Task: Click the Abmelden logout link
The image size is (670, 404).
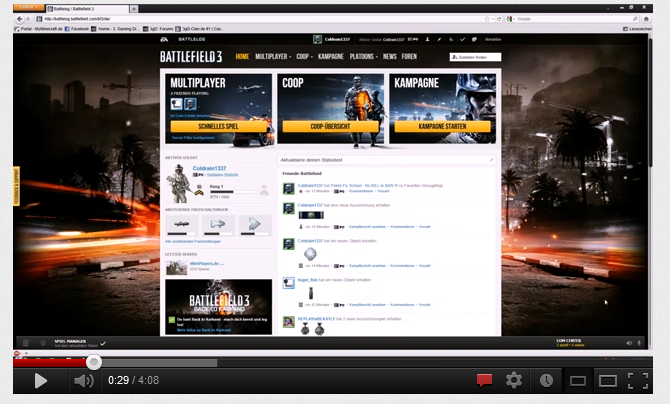Action: pos(493,39)
